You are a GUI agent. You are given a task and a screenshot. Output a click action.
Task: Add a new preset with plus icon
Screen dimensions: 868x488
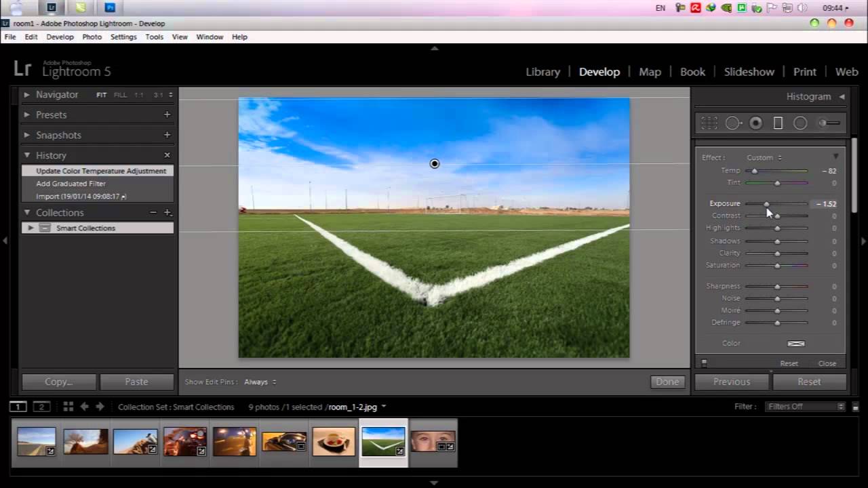point(167,115)
